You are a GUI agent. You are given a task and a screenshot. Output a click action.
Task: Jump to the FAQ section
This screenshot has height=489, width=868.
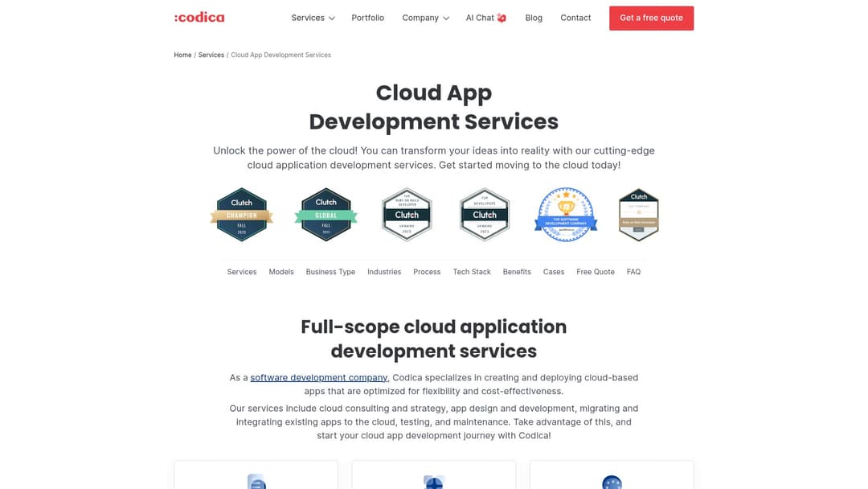tap(633, 272)
